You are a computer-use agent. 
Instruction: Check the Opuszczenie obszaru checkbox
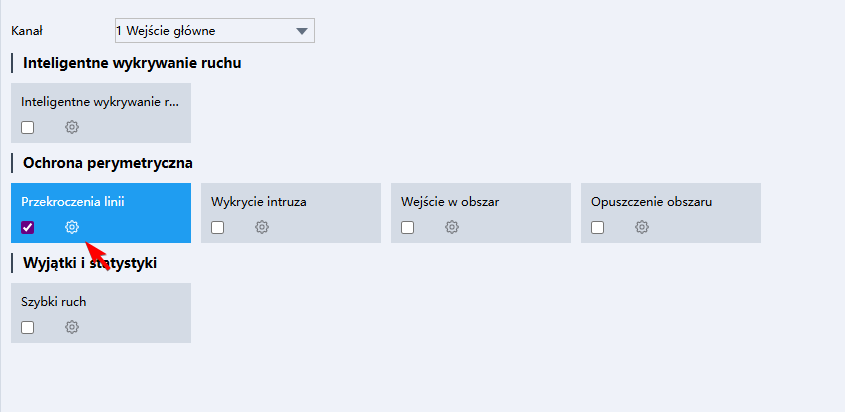pos(598,227)
